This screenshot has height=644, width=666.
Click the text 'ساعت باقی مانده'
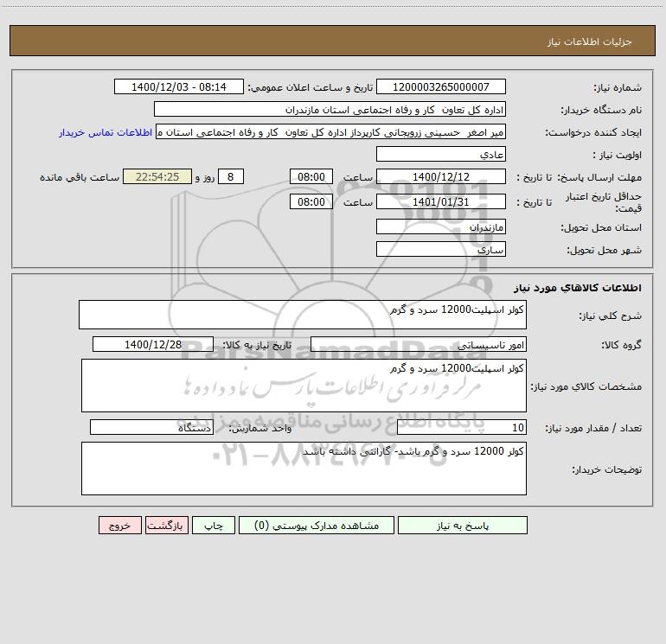tap(80, 177)
